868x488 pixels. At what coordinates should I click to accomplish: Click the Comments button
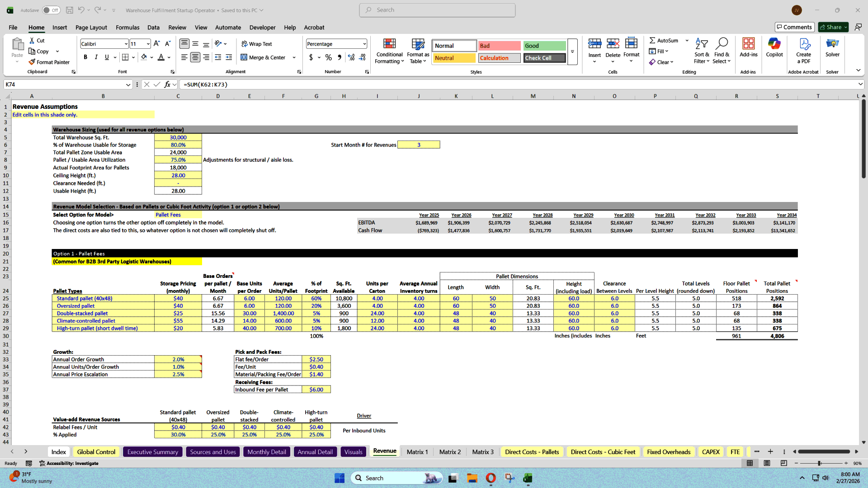click(794, 27)
